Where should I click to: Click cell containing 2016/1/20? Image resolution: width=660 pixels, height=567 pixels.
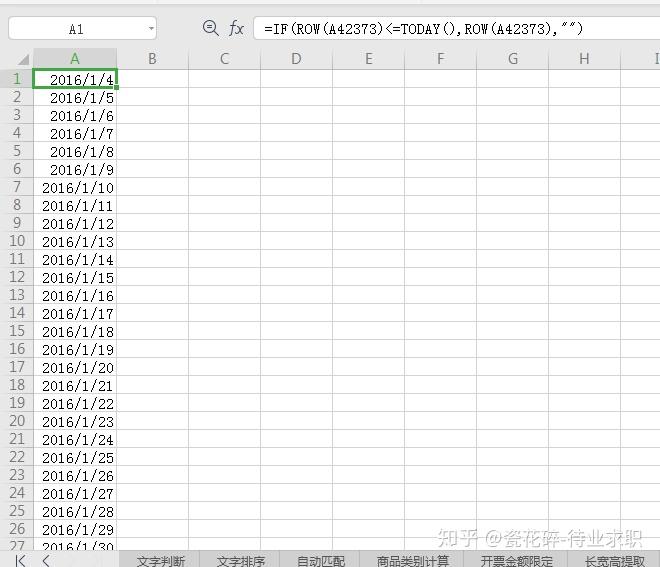[75, 367]
